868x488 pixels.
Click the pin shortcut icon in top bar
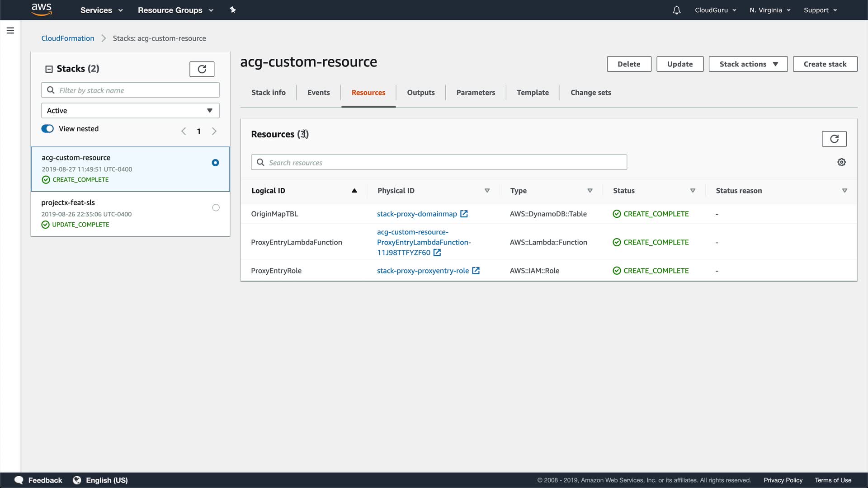(x=233, y=10)
